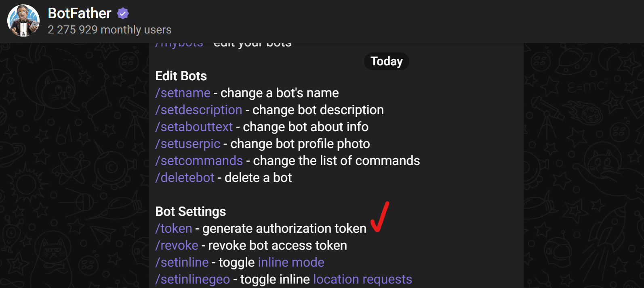
Task: Open BotFather chat title in header
Action: (80, 13)
